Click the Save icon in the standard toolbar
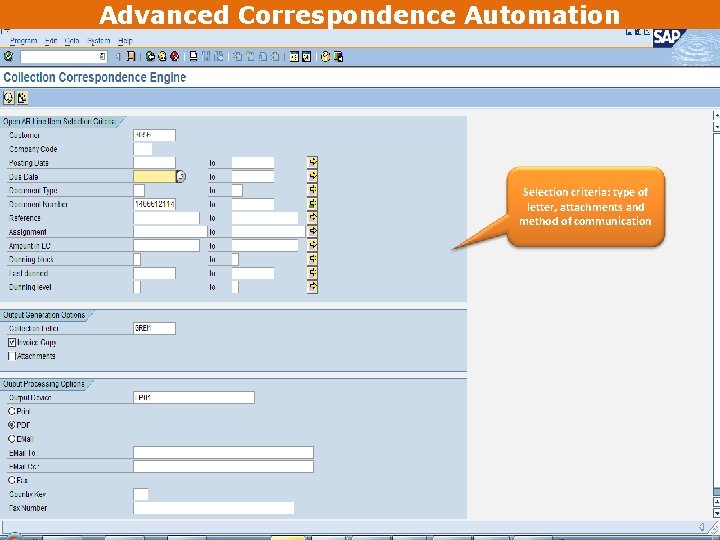 coord(131,56)
